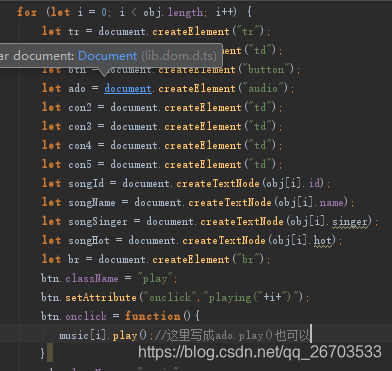The image size is (392, 371).
Task: Click 'ado' variable name in its declaration
Action: coord(77,88)
